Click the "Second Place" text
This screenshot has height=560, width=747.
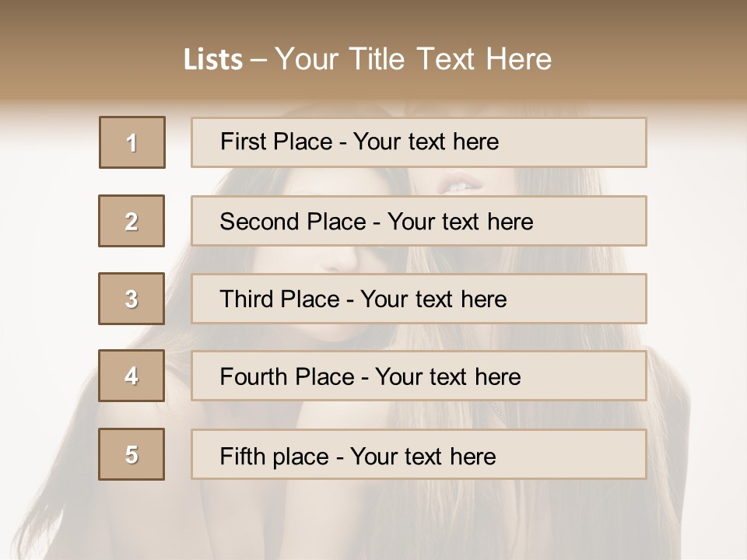pos(293,222)
